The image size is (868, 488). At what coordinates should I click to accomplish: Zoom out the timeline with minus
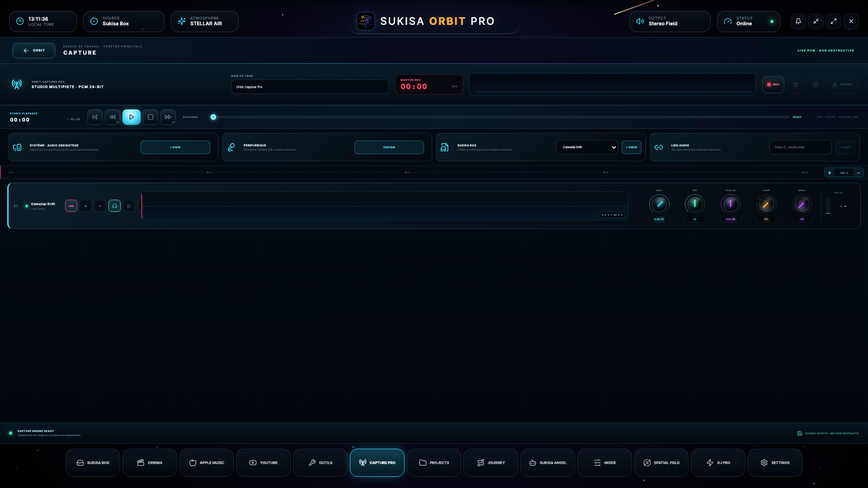point(859,173)
